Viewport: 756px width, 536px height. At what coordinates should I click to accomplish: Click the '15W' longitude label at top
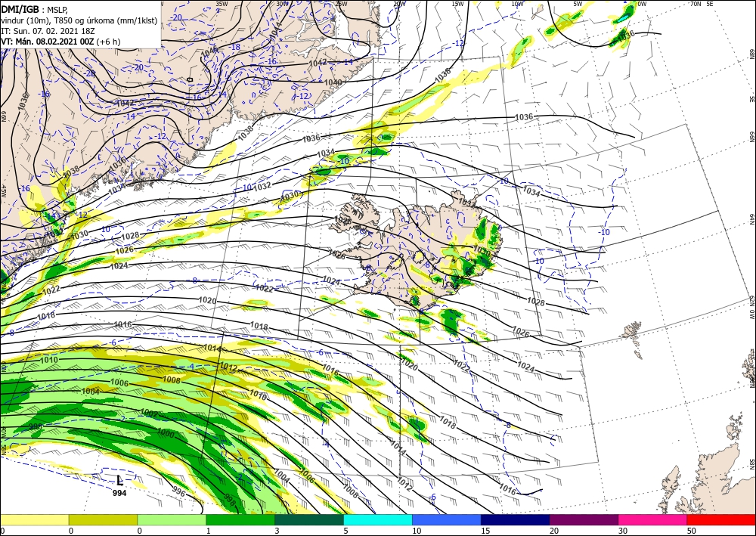click(457, 4)
